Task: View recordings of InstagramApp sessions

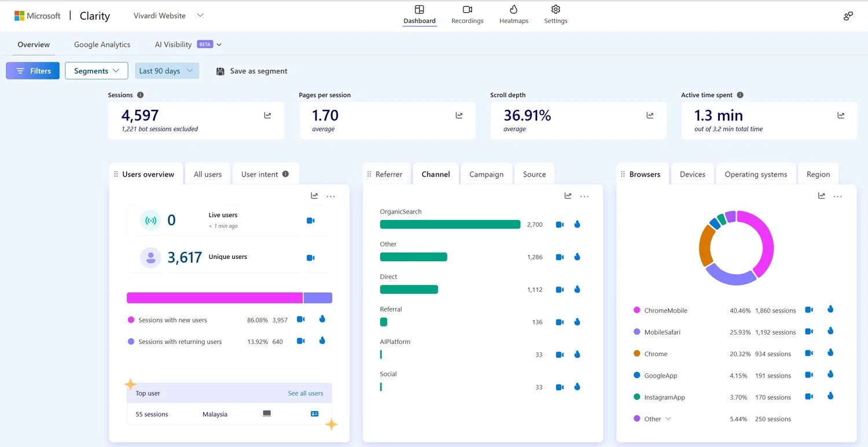Action: pyautogui.click(x=809, y=397)
